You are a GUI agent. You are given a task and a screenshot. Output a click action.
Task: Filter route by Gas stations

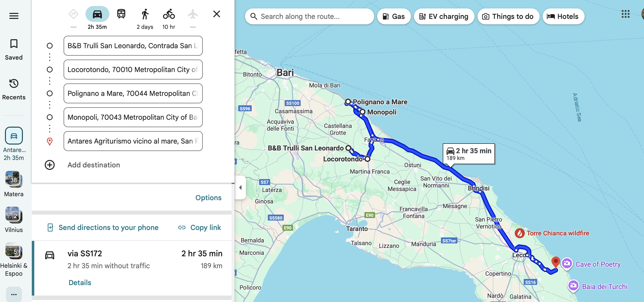point(394,16)
